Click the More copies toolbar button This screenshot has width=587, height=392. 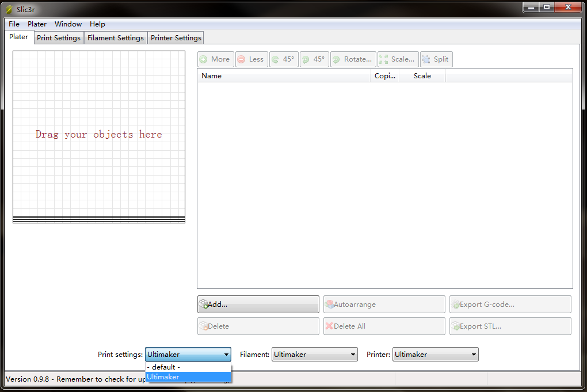216,59
